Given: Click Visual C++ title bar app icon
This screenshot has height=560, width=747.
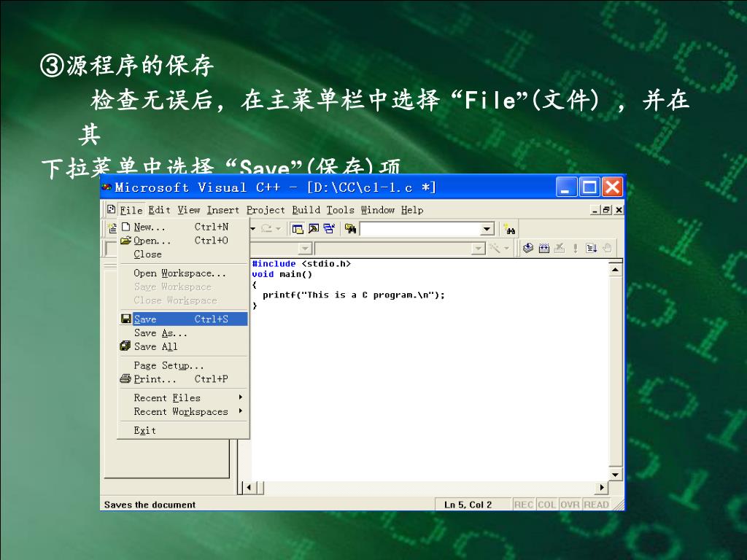Looking at the screenshot, I should pos(107,187).
